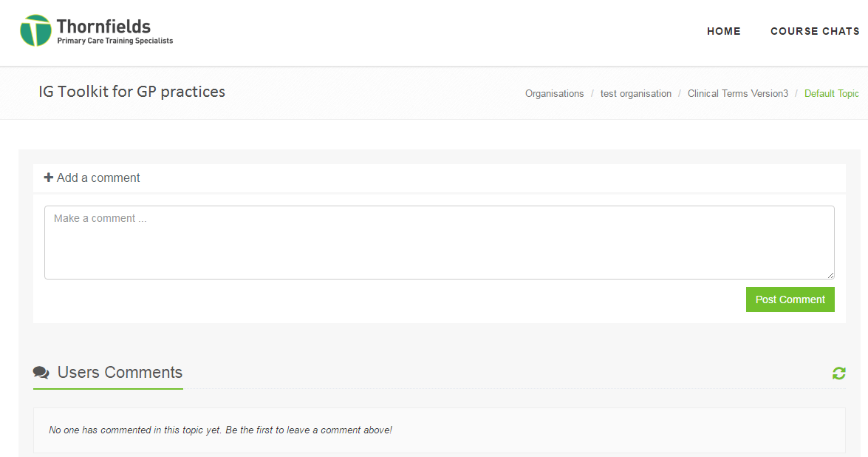Click the refresh comments icon
Viewport: 868px width, 457px height.
pos(838,373)
